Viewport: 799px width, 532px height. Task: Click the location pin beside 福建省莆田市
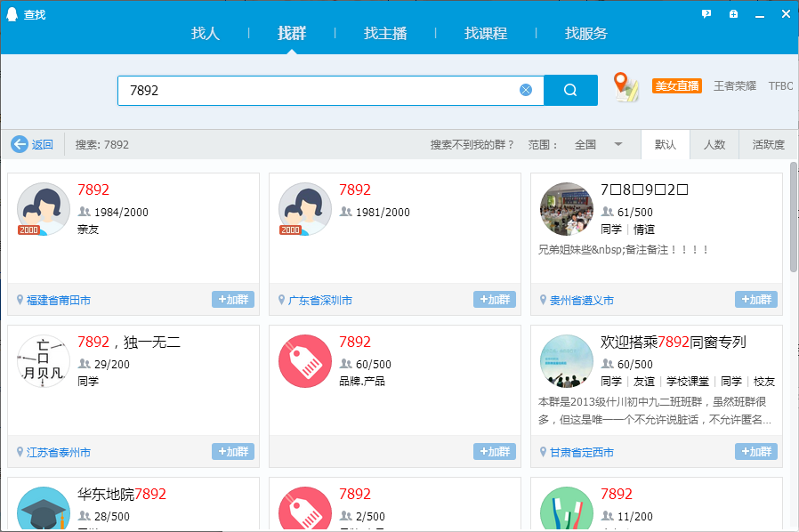click(19, 301)
